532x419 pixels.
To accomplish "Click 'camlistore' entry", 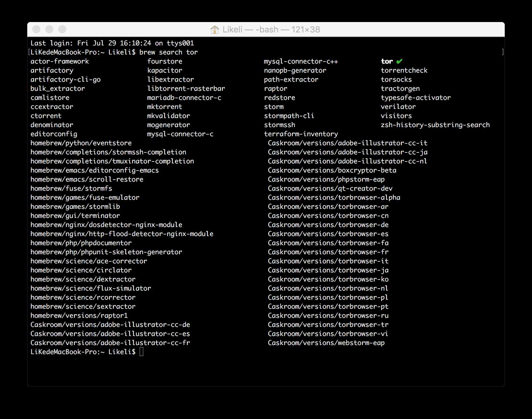I will coord(50,98).
